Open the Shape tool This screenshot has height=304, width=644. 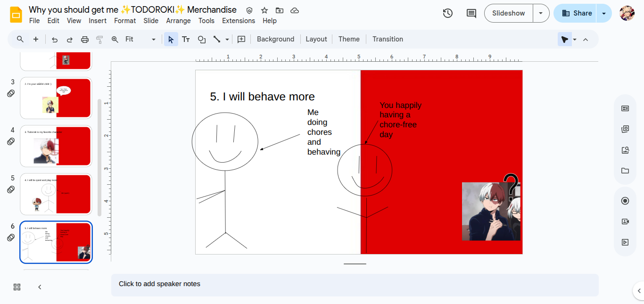click(202, 40)
